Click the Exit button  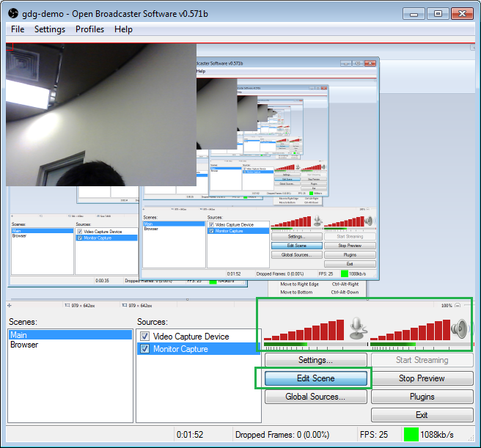(422, 415)
